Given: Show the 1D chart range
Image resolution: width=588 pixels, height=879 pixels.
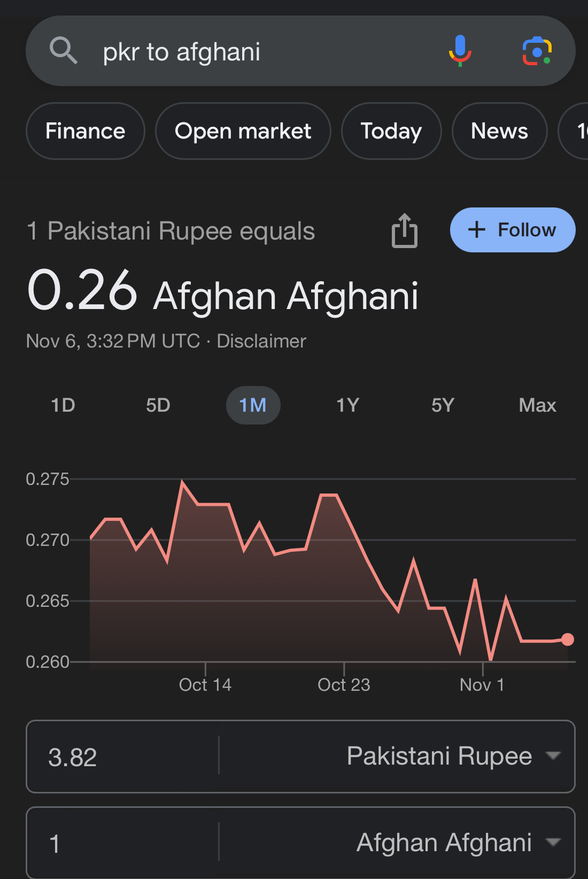Looking at the screenshot, I should (63, 405).
